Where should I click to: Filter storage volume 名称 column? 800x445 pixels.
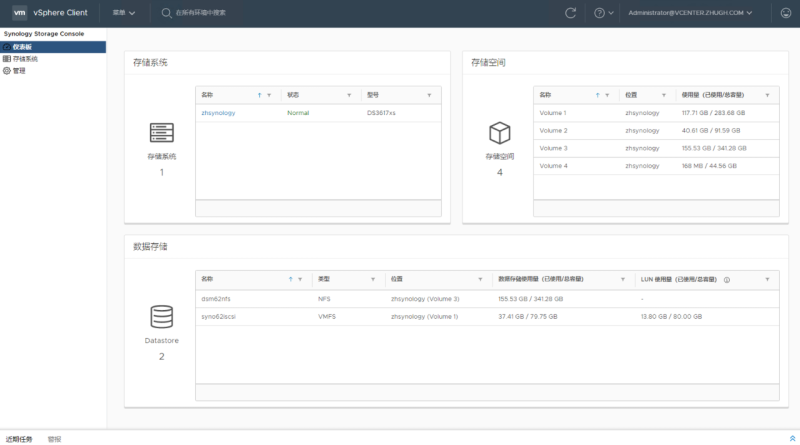pyautogui.click(x=607, y=95)
